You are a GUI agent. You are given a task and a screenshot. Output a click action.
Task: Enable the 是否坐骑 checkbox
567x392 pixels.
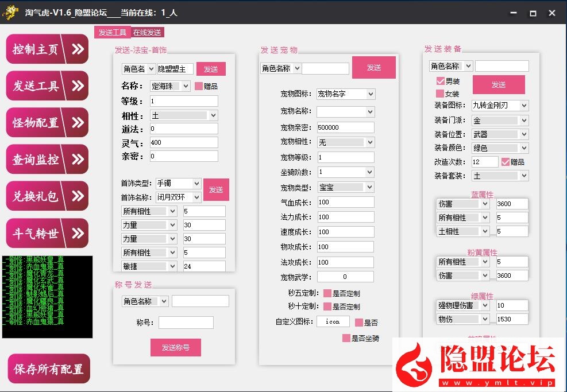tap(346, 338)
